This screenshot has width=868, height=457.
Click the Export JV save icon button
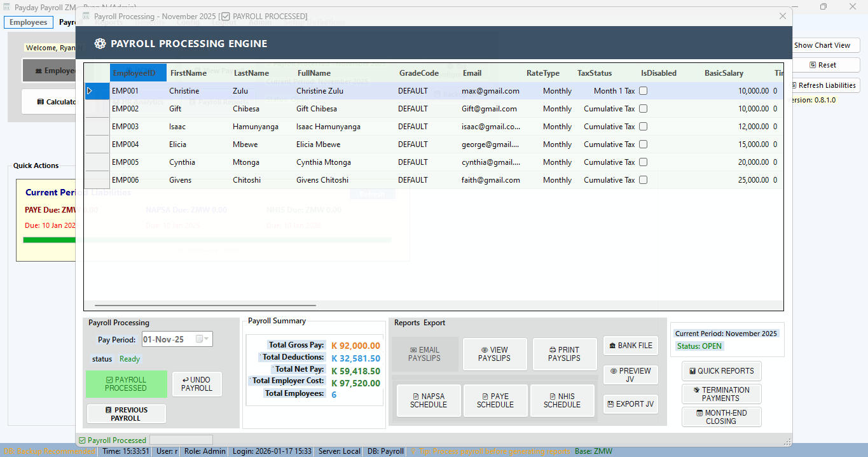[630, 404]
